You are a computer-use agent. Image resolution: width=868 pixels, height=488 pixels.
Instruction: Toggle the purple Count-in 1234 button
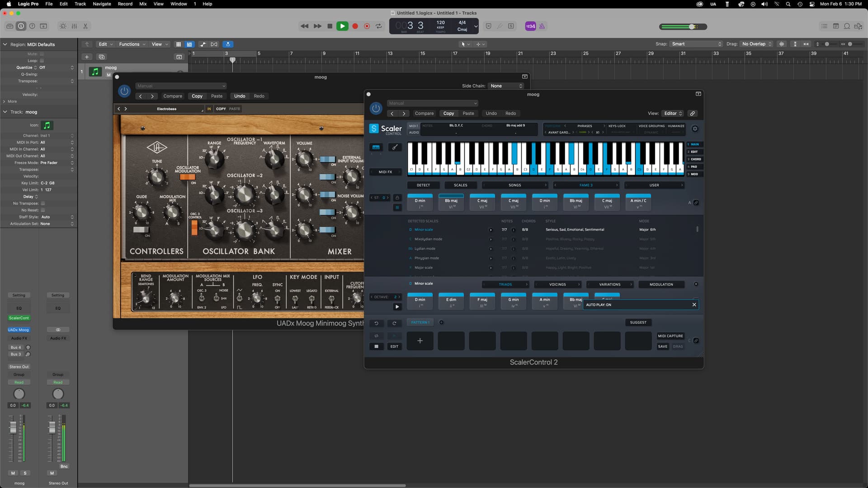click(x=530, y=26)
